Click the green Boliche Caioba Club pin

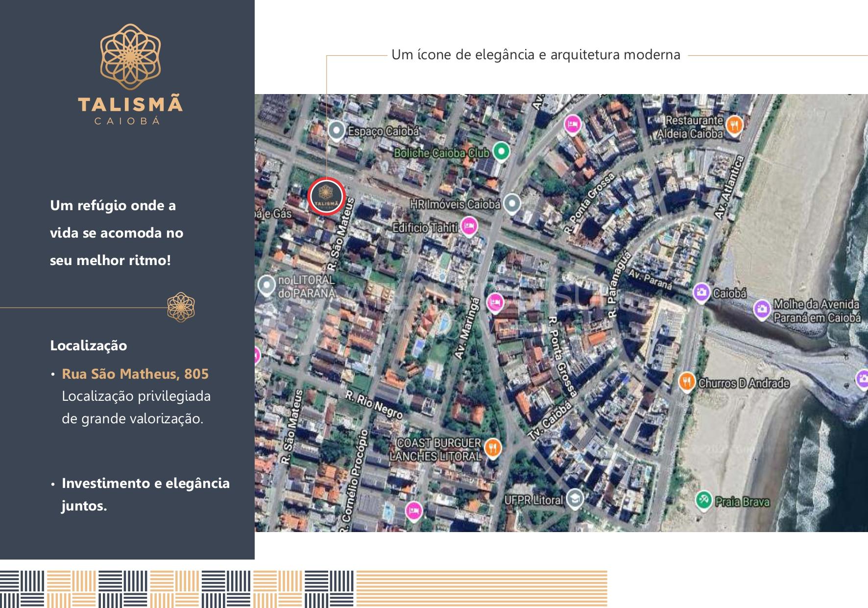coord(501,151)
